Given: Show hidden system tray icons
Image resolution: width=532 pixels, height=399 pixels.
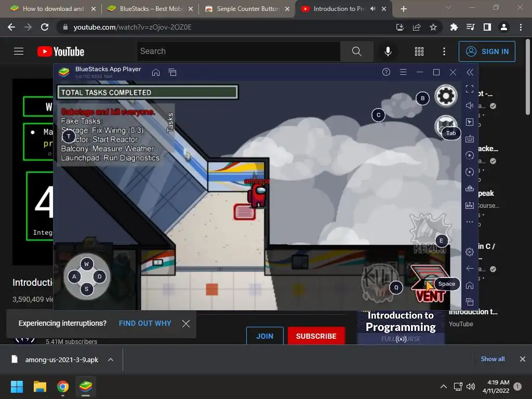Looking at the screenshot, I should (x=444, y=387).
